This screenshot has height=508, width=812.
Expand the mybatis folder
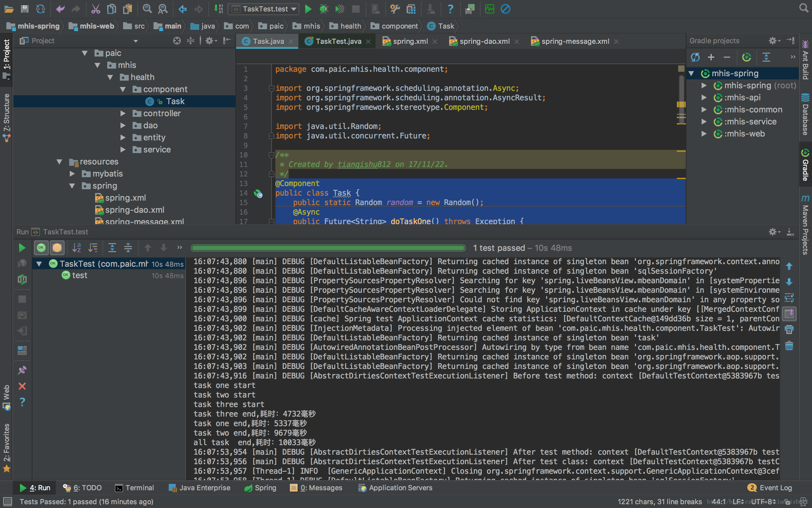pos(72,174)
